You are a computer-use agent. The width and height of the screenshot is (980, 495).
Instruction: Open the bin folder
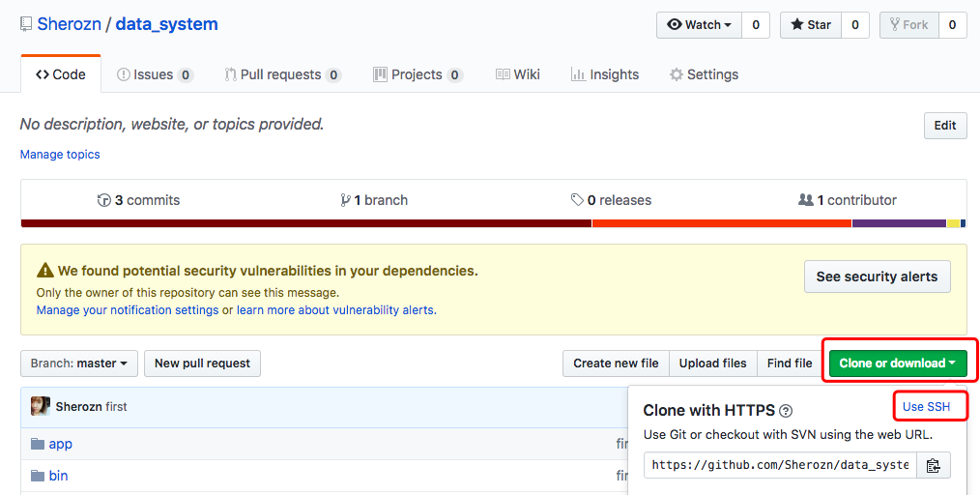click(58, 476)
